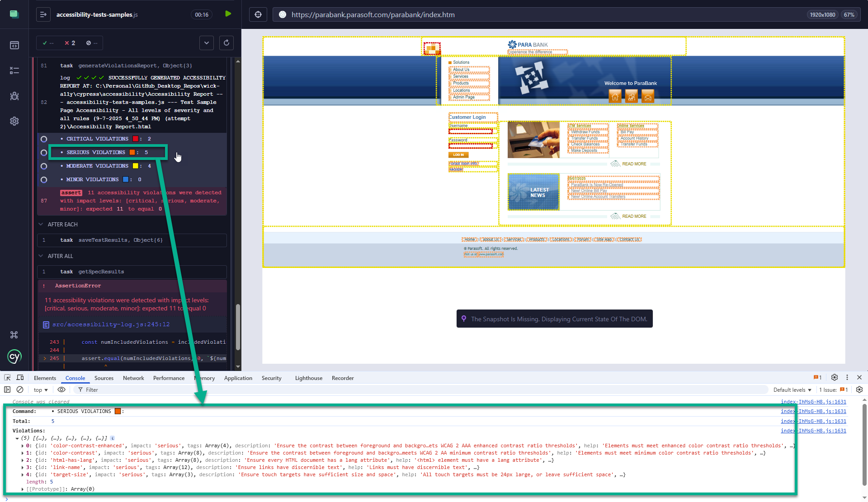Toggle the DevTools device toolbar icon
The width and height of the screenshot is (868, 502).
20,378
